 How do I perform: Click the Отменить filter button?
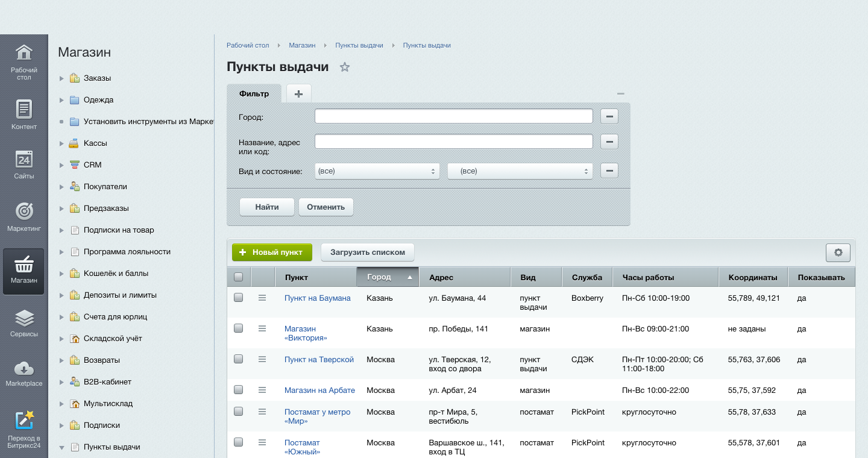[x=325, y=207]
